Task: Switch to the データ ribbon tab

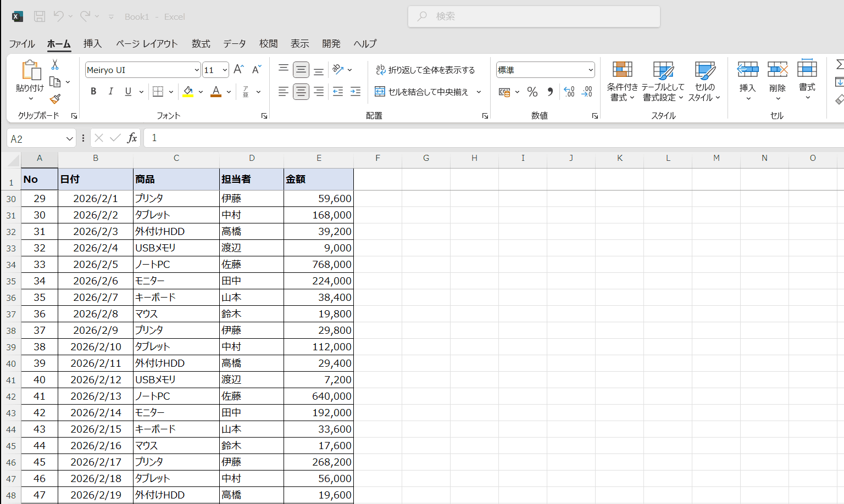Action: click(235, 44)
